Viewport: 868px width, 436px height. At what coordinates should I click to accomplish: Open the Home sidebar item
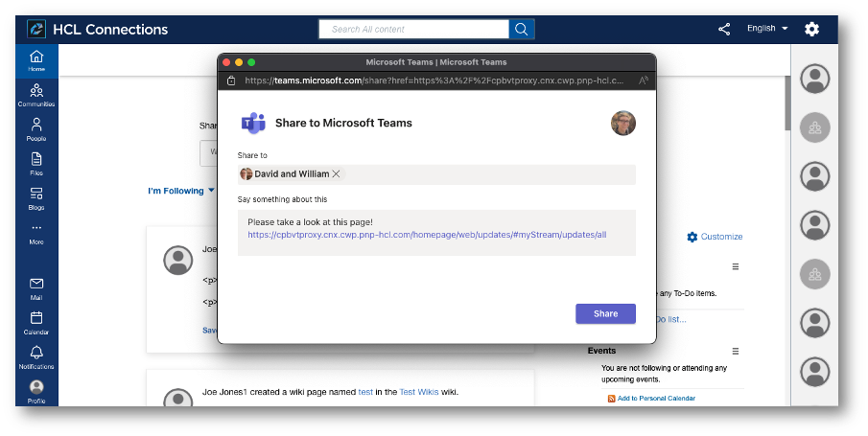(x=36, y=60)
